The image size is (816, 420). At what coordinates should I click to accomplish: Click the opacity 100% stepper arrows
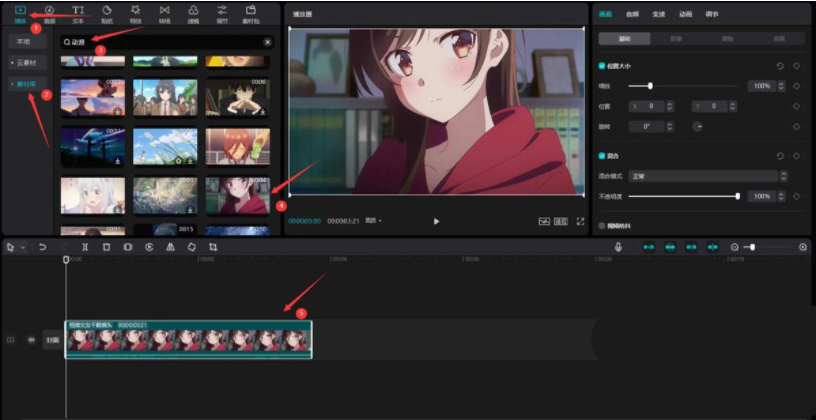[781, 196]
